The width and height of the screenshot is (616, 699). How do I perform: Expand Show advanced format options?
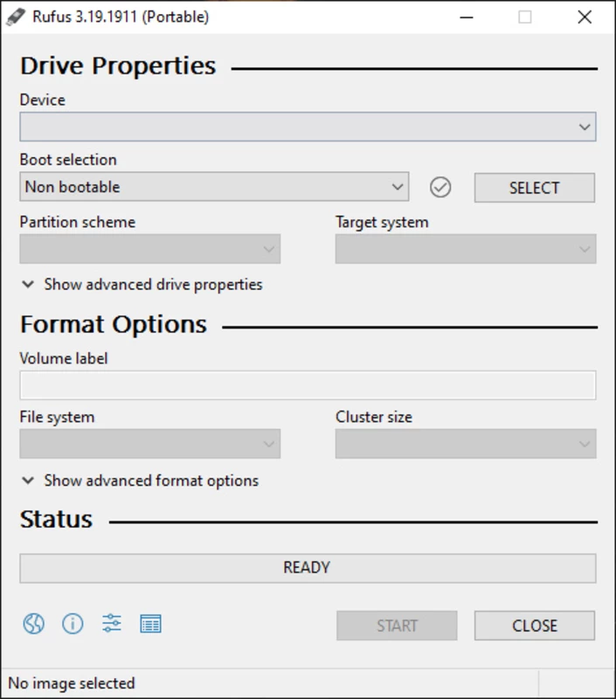(141, 481)
